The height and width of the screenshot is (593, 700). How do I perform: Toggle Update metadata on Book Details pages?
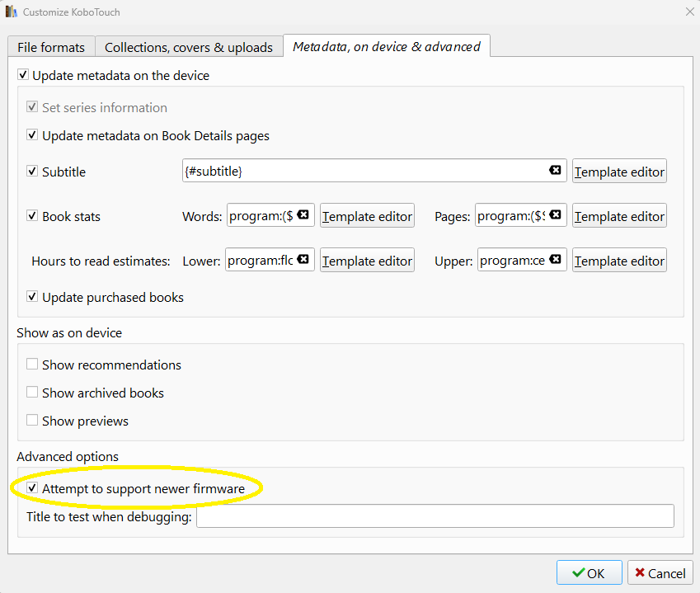coord(32,135)
